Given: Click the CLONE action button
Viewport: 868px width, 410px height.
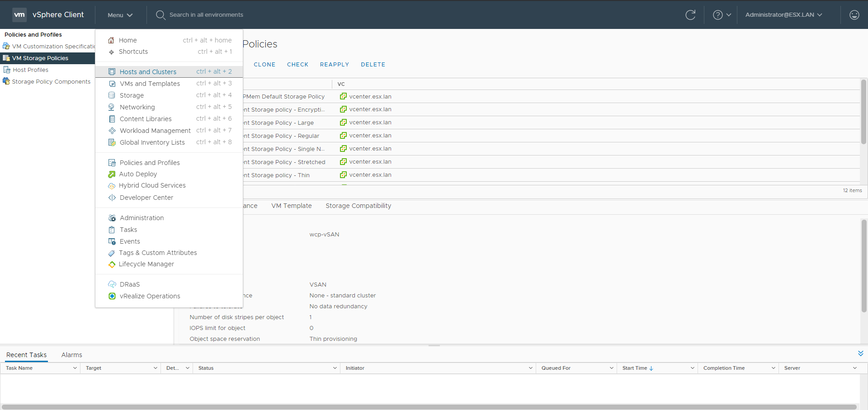Looking at the screenshot, I should pyautogui.click(x=264, y=65).
